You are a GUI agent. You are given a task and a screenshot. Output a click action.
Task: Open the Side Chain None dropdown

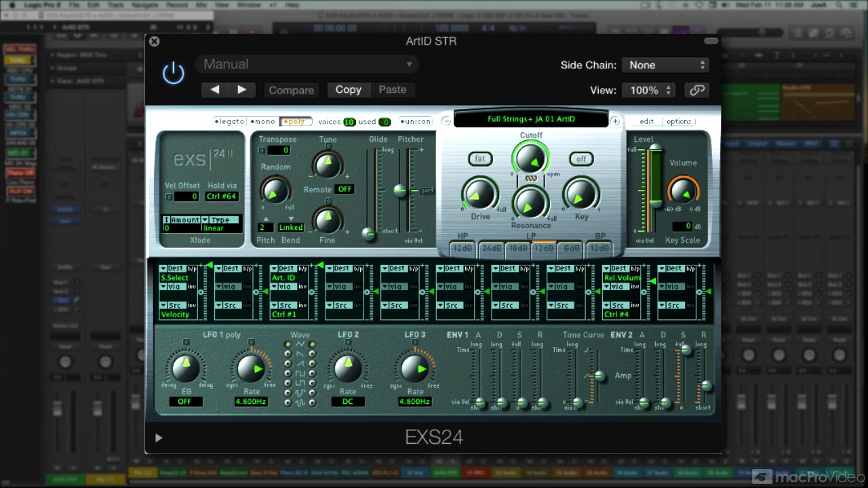tap(665, 65)
